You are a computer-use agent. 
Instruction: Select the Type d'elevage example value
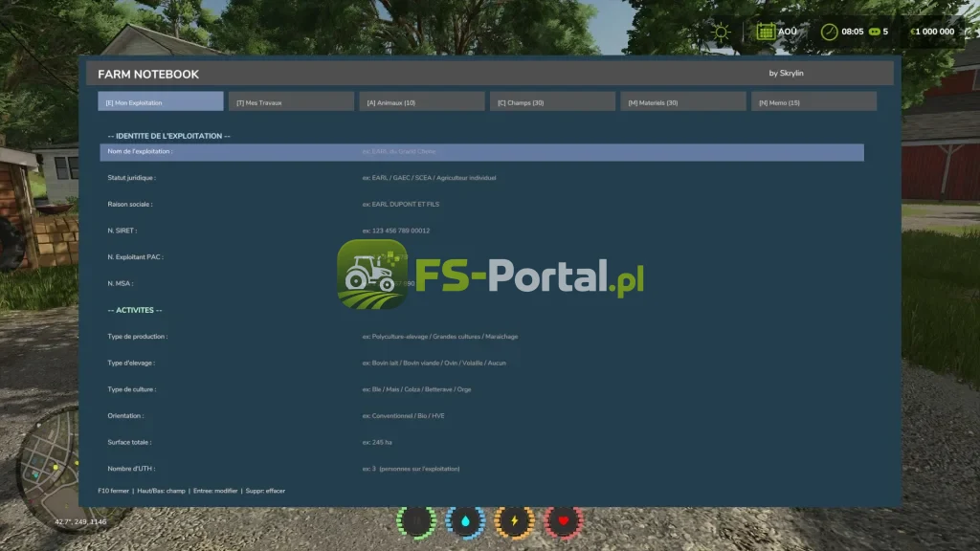[434, 363]
